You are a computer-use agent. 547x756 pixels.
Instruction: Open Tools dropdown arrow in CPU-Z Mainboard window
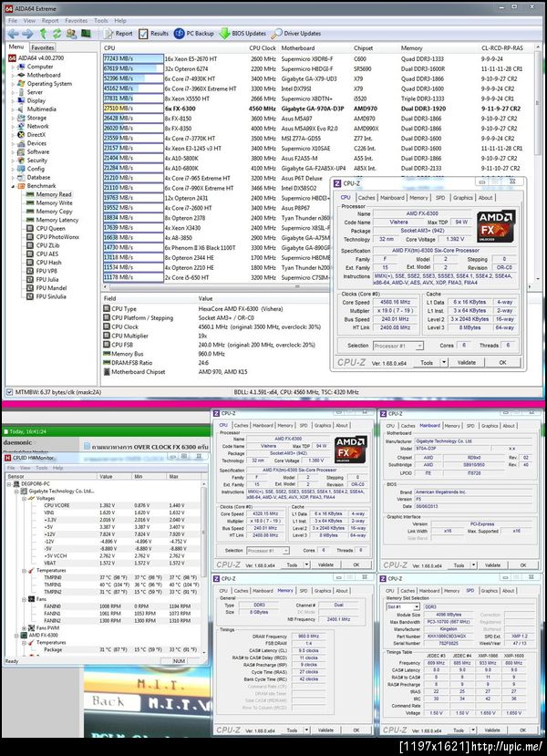point(474,565)
